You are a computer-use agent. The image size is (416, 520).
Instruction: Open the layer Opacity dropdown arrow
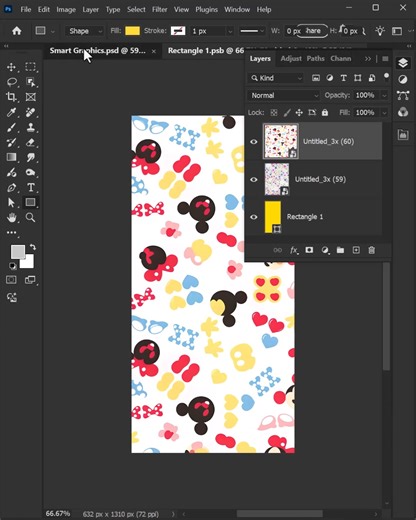point(384,96)
